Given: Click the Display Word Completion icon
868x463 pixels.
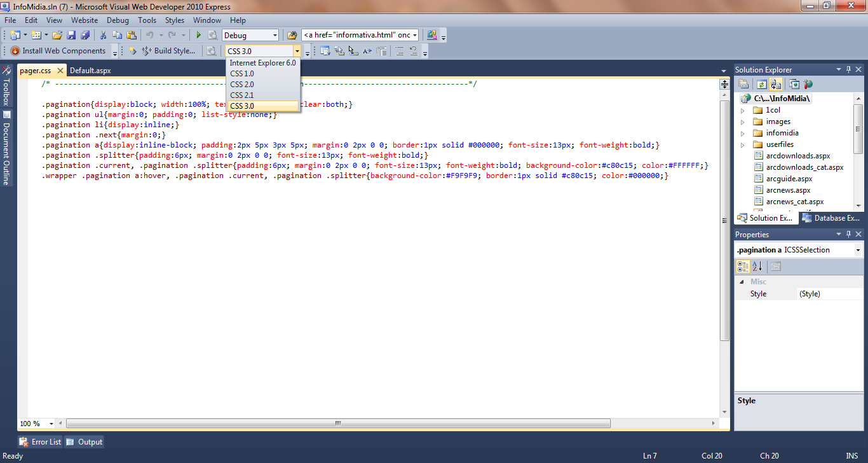Looking at the screenshot, I should tap(367, 51).
